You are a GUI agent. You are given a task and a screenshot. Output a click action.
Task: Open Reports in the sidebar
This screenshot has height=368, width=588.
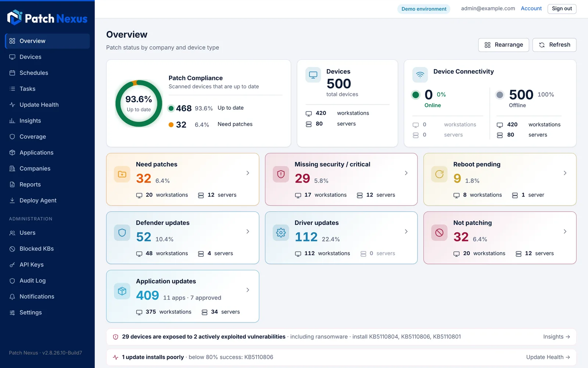point(47,184)
